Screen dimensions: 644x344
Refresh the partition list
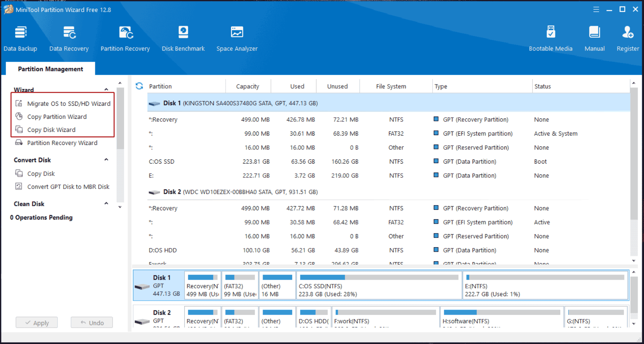pos(139,86)
